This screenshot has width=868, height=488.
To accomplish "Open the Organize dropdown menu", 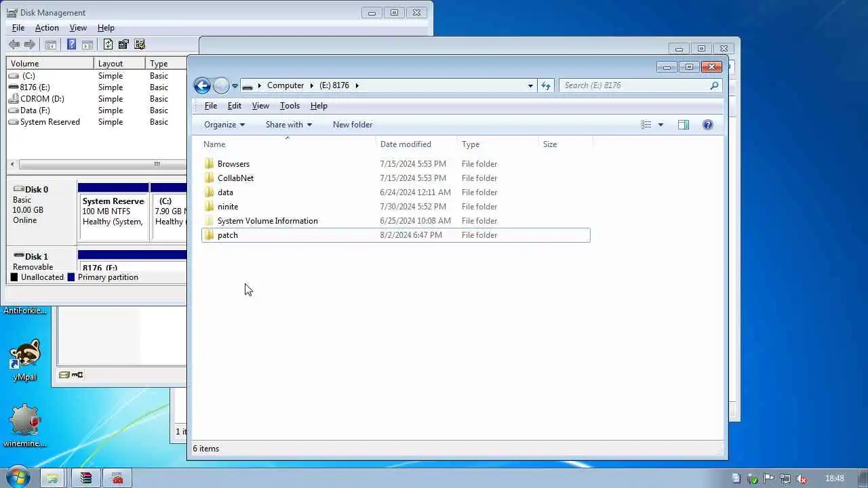I will (224, 125).
